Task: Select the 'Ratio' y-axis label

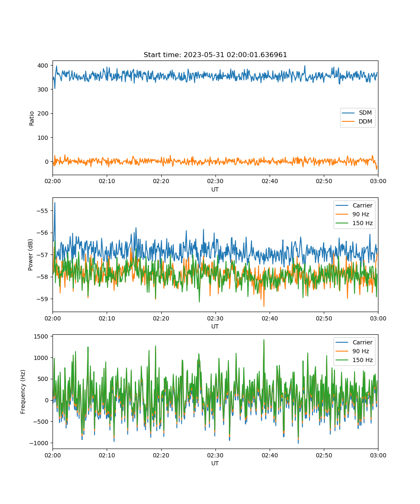Action: click(x=32, y=118)
